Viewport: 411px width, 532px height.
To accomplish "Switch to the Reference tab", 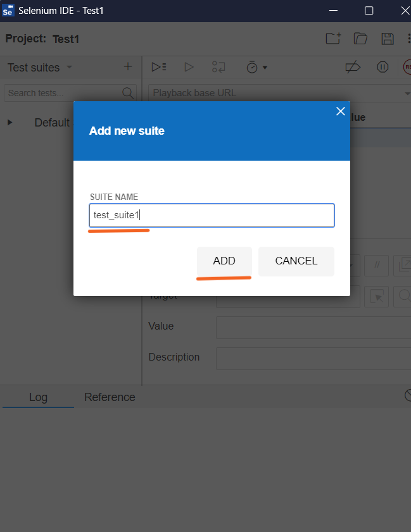I will (110, 397).
